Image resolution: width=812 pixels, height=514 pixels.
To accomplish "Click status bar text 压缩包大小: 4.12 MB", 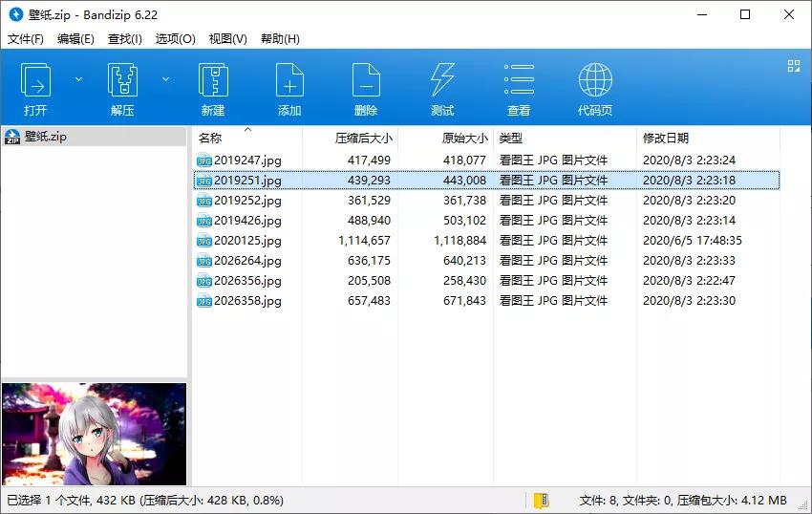I will click(733, 501).
